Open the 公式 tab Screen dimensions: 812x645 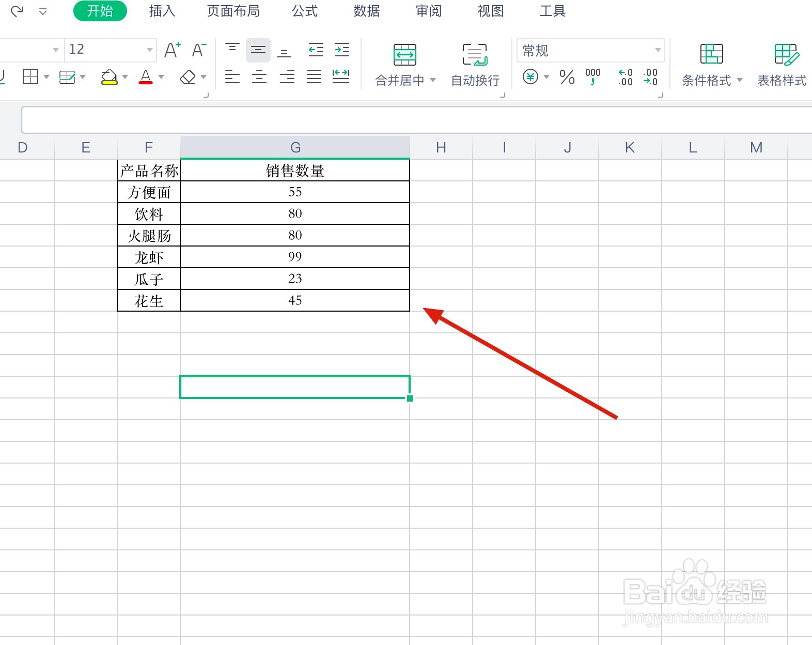pyautogui.click(x=305, y=11)
